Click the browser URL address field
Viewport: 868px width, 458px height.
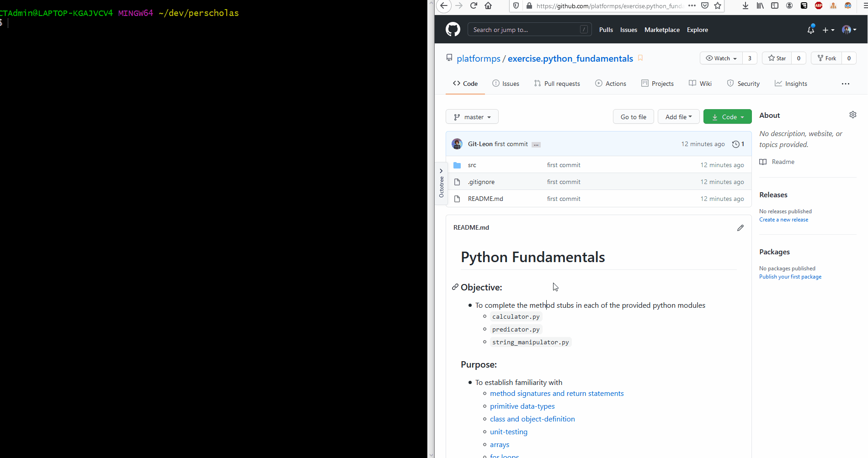coord(610,6)
